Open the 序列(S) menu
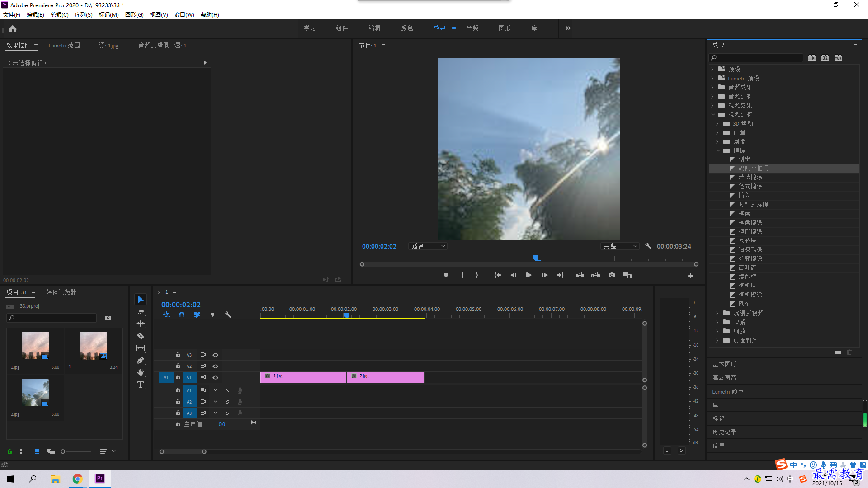This screenshot has height=488, width=868. [84, 15]
